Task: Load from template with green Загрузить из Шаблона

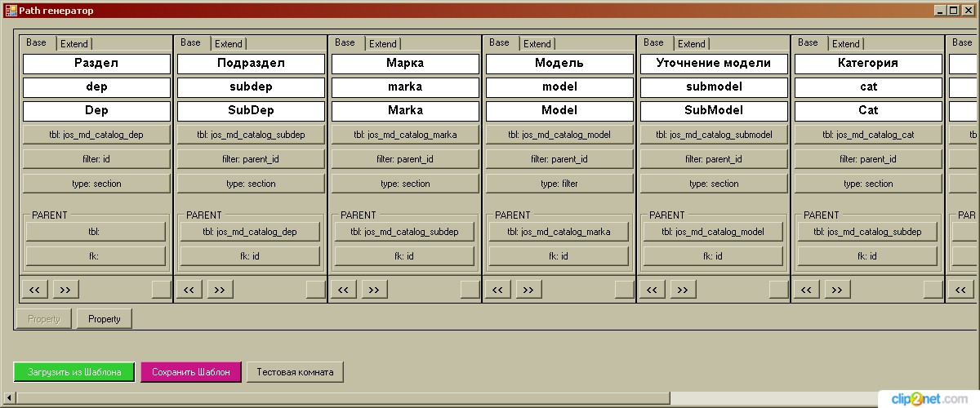Action: pyautogui.click(x=73, y=372)
